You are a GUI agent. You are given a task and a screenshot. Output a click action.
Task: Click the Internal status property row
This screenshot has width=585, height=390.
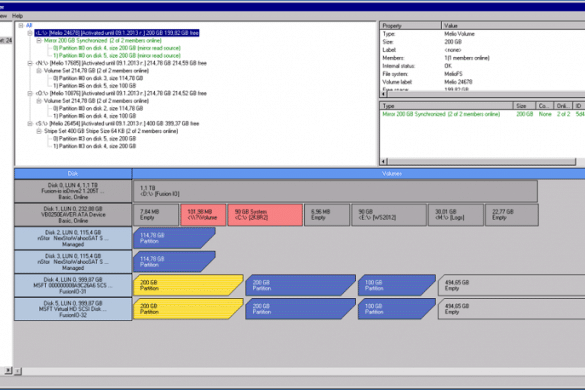point(483,66)
